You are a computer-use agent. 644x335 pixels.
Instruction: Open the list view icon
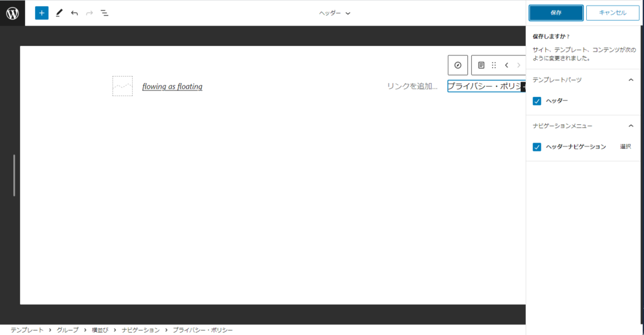coord(104,13)
